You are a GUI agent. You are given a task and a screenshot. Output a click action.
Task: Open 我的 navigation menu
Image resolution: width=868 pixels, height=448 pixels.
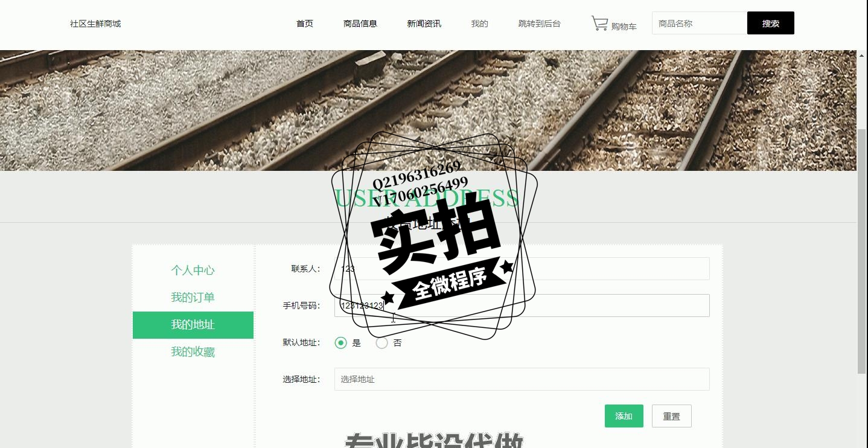point(480,24)
